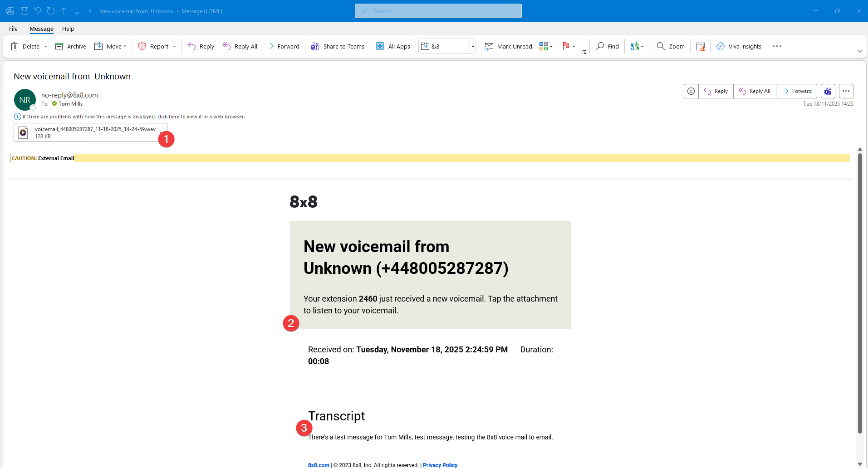Open the Help tab

pyautogui.click(x=68, y=29)
